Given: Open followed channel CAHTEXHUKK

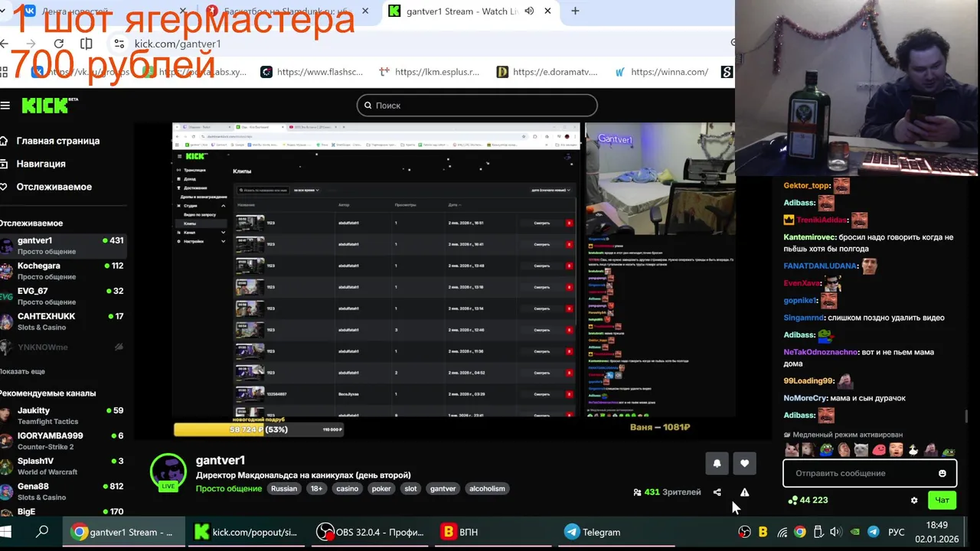Looking at the screenshot, I should [x=63, y=321].
